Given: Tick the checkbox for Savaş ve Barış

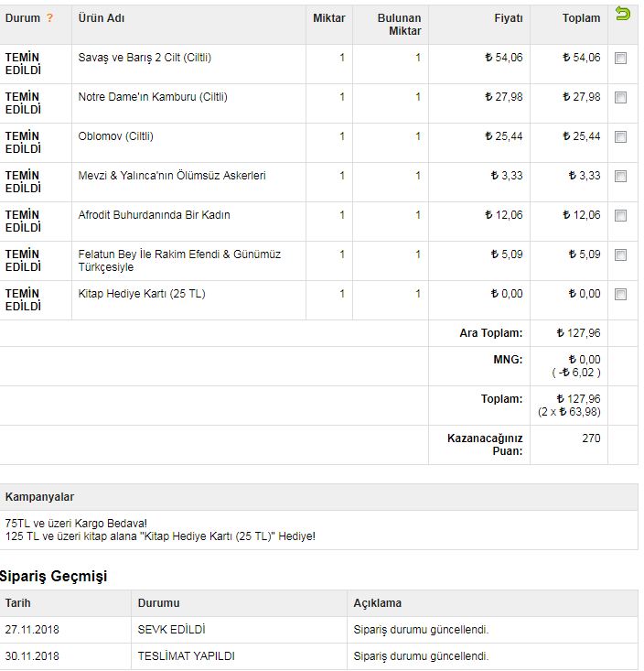Looking at the screenshot, I should tap(621, 59).
